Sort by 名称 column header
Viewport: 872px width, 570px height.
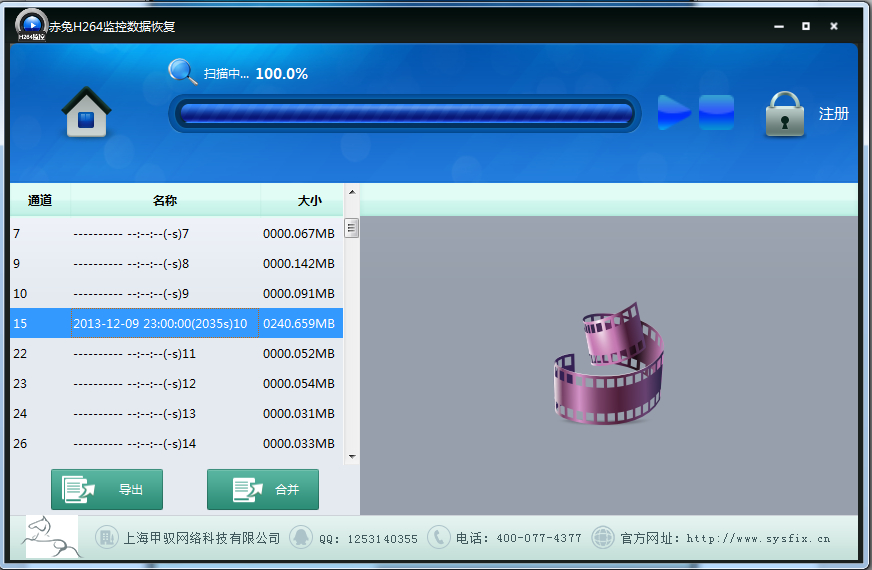(165, 200)
